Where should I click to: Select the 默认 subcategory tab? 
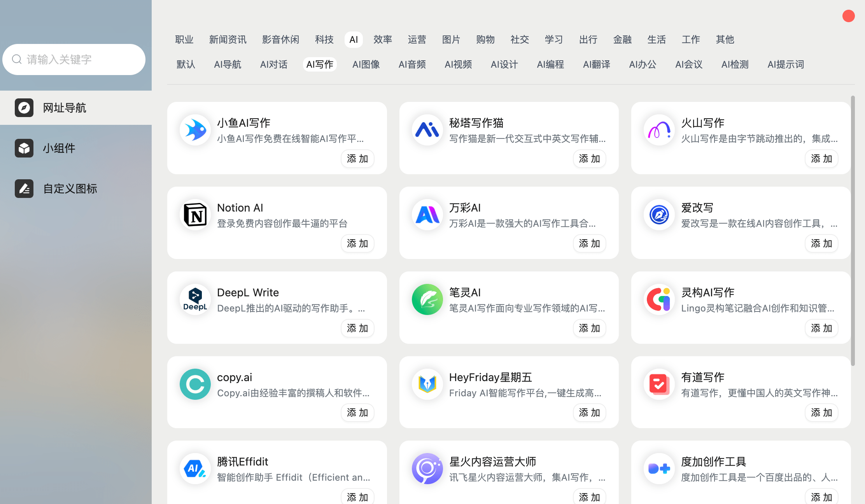[x=186, y=65]
